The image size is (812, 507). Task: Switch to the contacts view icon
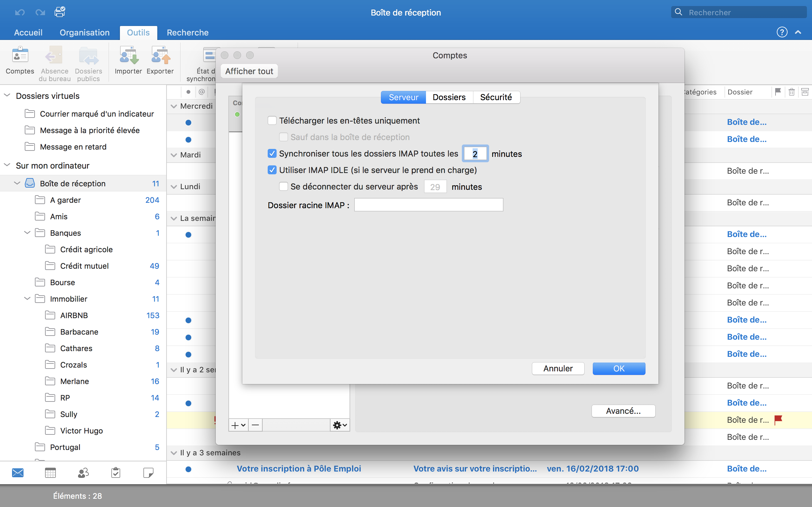83,473
